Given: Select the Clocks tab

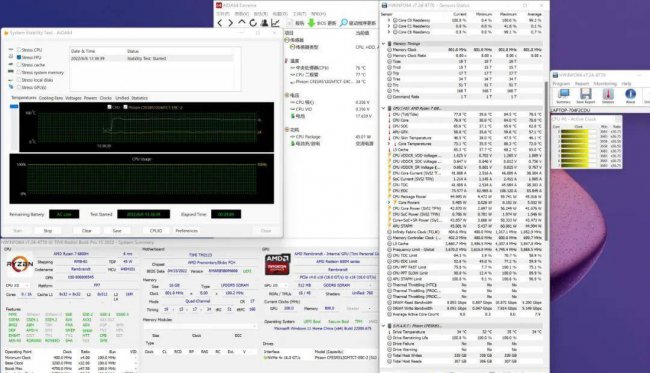Looking at the screenshot, I should pyautogui.click(x=106, y=98).
